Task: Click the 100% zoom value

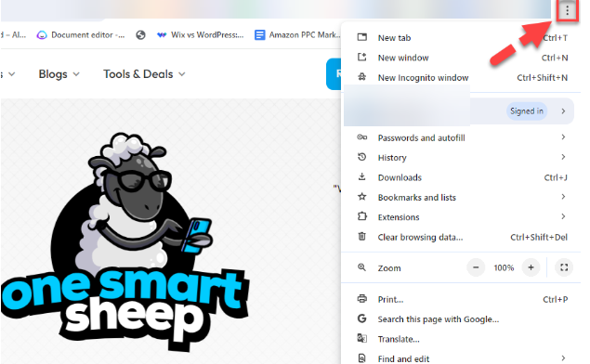Action: point(504,267)
